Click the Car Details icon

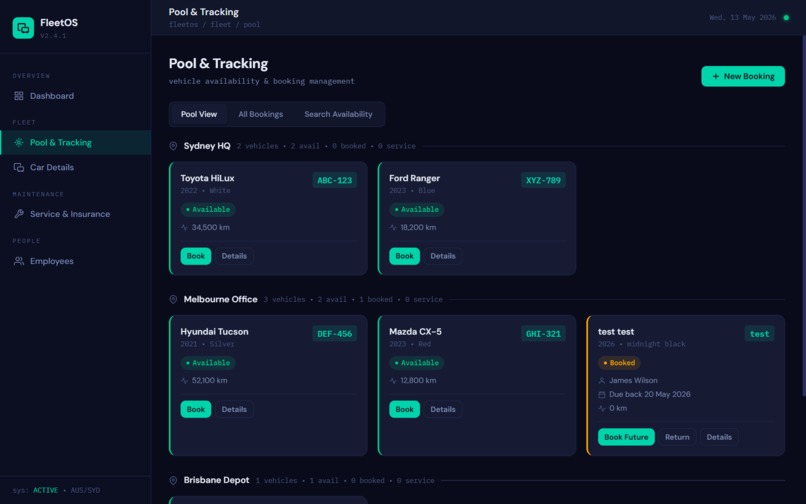pos(19,167)
